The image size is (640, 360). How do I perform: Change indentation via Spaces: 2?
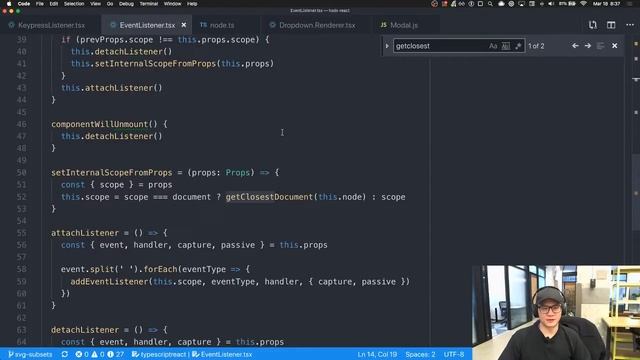coord(420,354)
